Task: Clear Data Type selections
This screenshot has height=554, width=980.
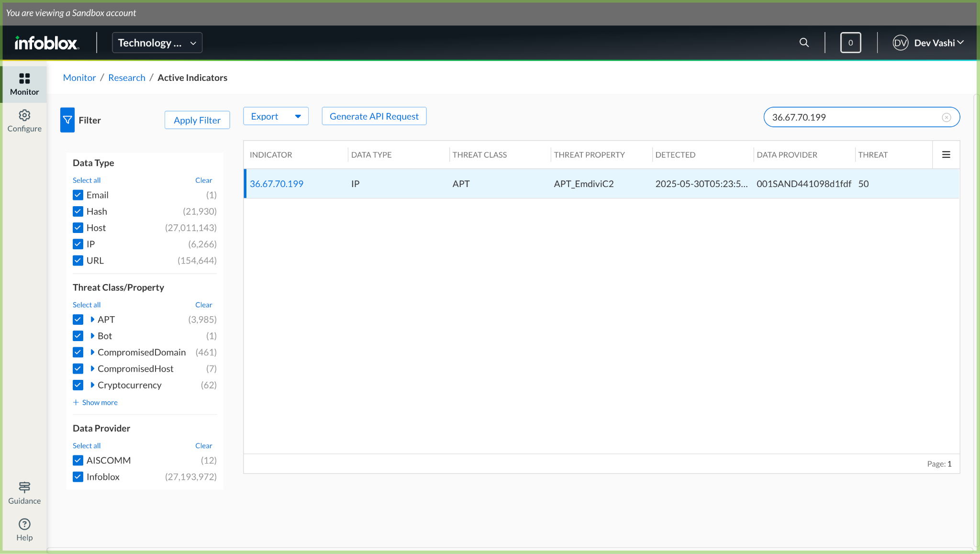Action: tap(203, 180)
